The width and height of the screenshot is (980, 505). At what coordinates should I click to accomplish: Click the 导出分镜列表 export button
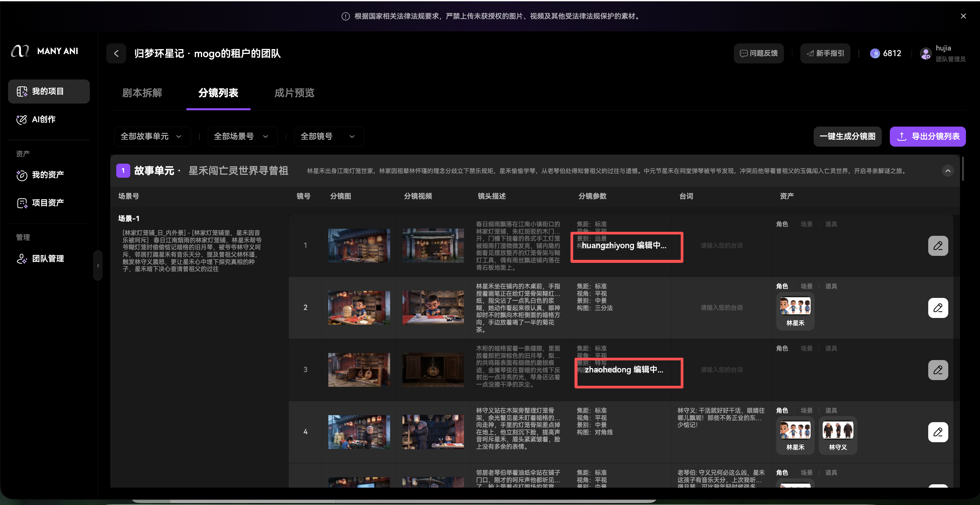(x=928, y=136)
